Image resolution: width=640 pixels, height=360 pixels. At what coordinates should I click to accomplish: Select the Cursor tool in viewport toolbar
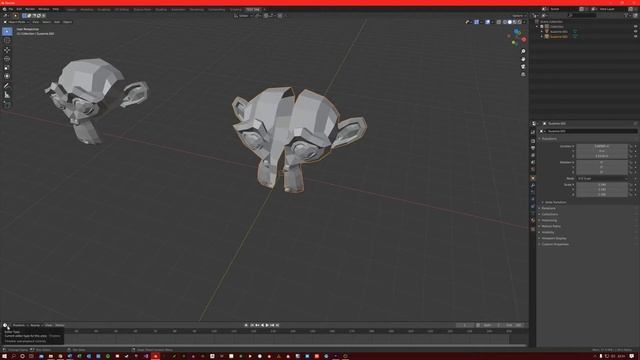[7, 40]
